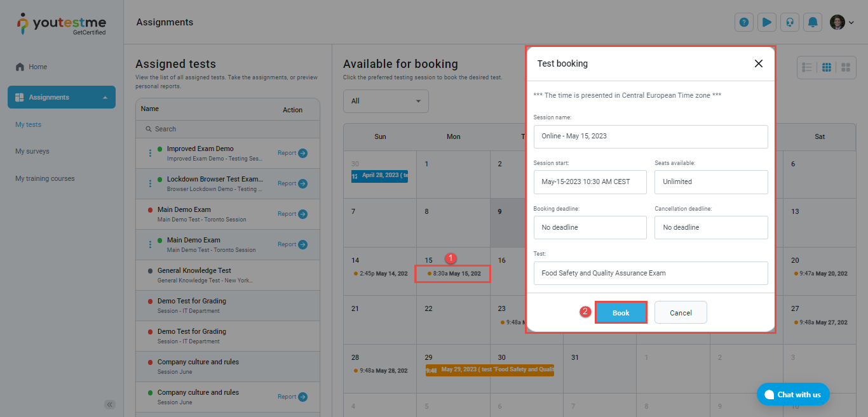Screen dimensions: 868x417
Task: Go to My surveys
Action: click(x=32, y=152)
